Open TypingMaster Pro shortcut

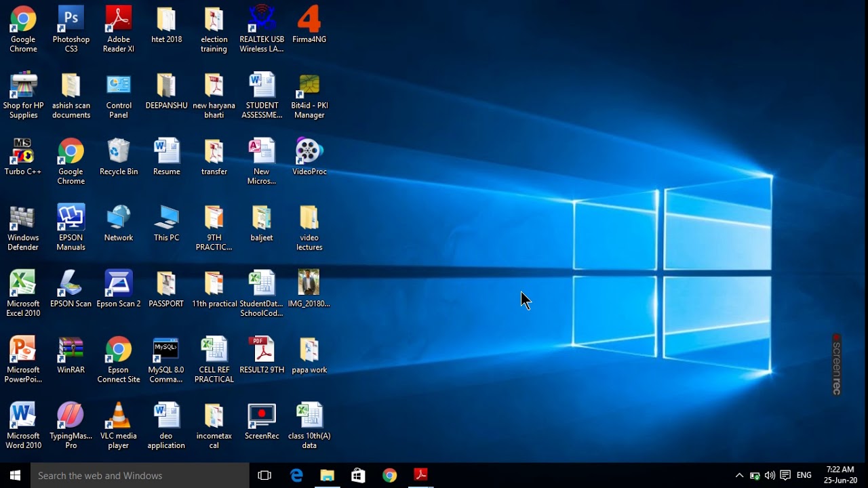71,426
